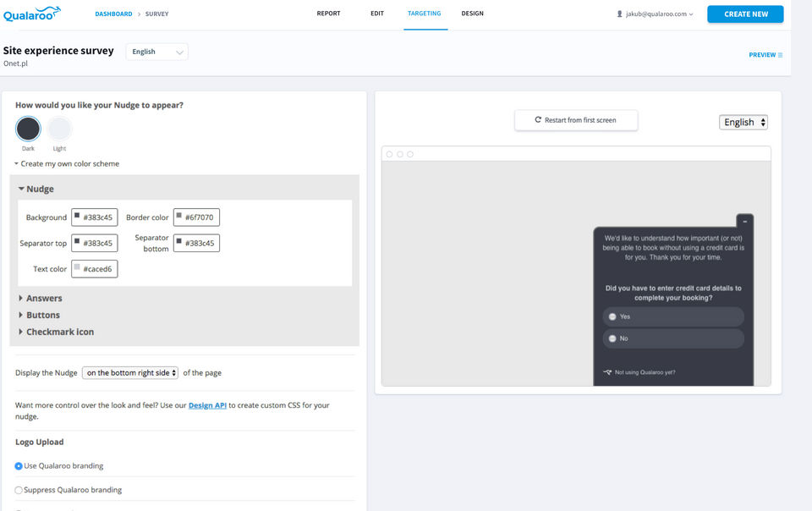Click the Separator top color swatch

coord(77,241)
